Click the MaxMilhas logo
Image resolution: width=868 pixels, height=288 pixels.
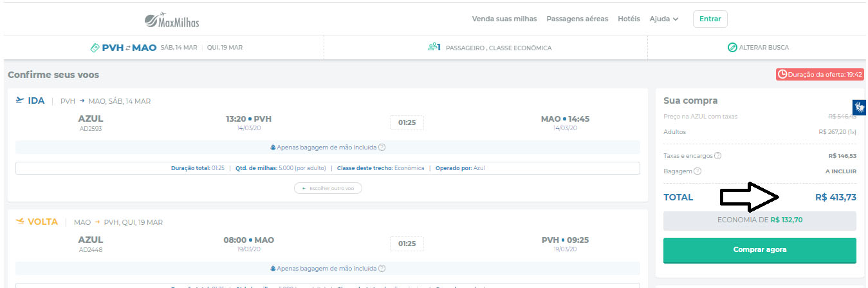click(x=172, y=21)
